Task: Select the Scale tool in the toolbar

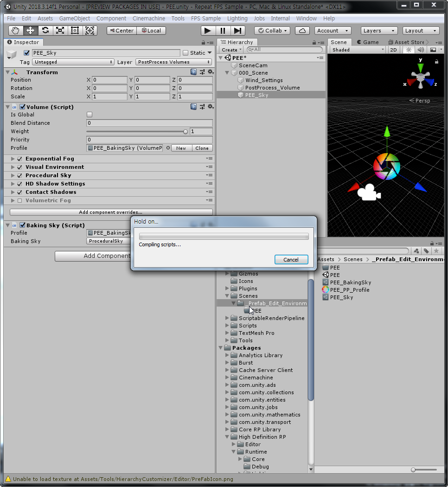Action: point(60,31)
